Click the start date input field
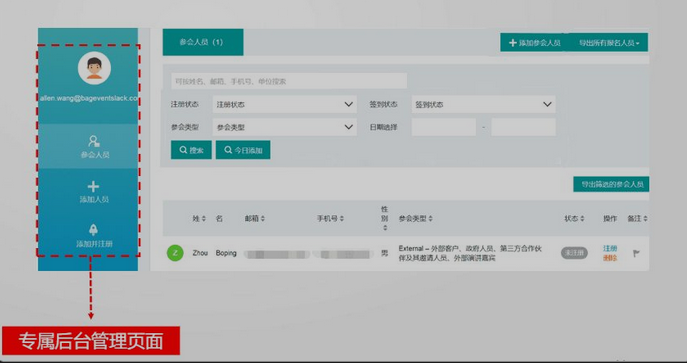Screen dimensions: 687x363 pos(444,127)
